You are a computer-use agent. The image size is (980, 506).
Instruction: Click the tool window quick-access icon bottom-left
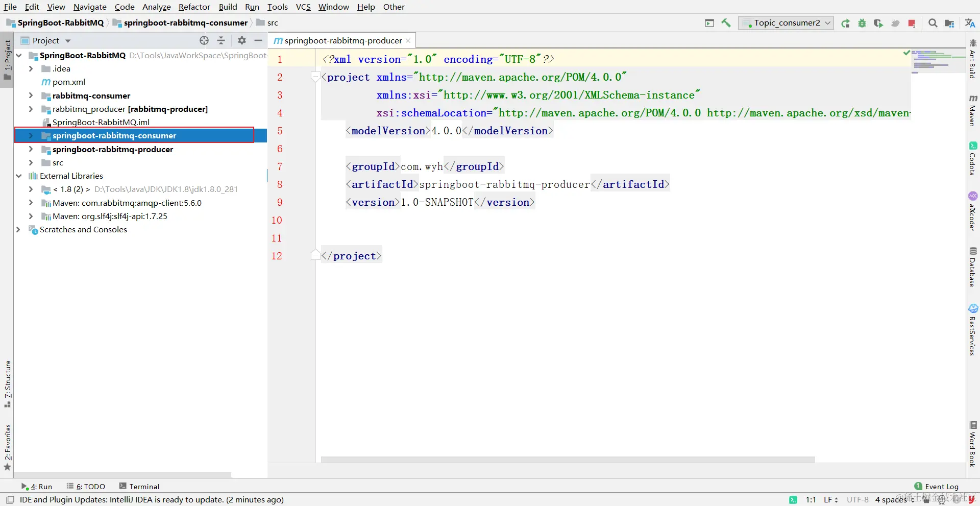tap(10, 500)
